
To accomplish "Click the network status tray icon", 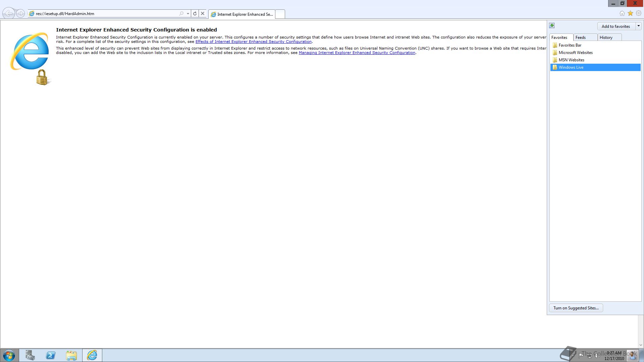I will tap(589, 356).
